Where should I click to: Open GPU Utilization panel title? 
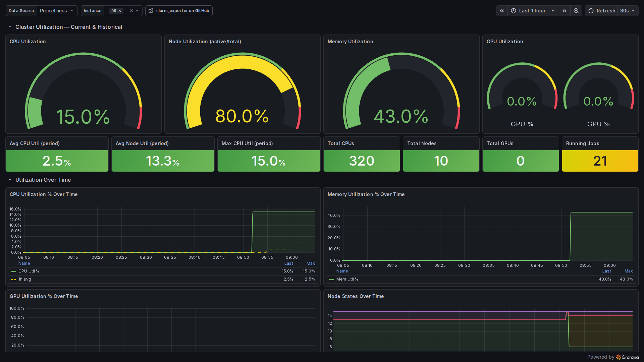tap(505, 42)
